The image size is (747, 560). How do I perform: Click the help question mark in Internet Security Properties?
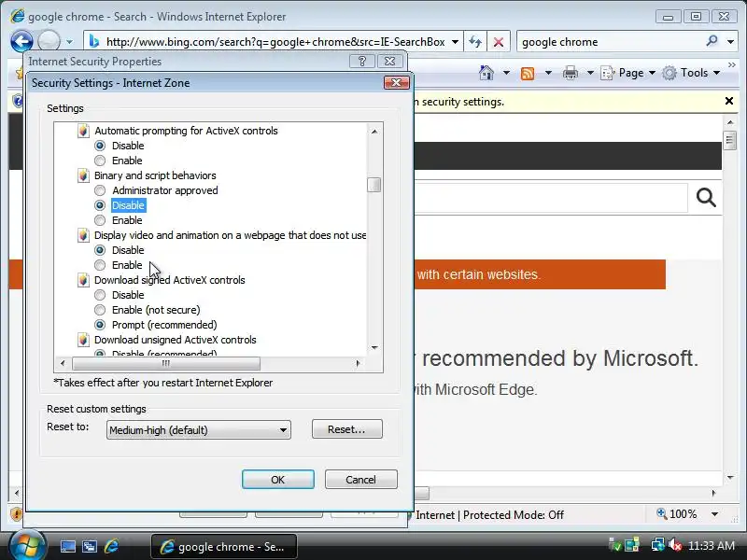pos(362,62)
